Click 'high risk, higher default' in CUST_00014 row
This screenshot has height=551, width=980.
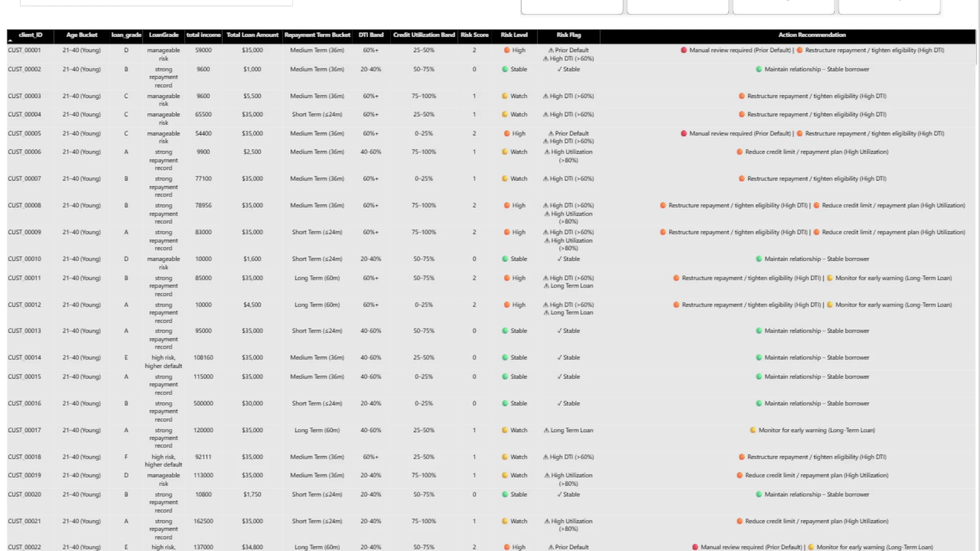click(x=163, y=362)
